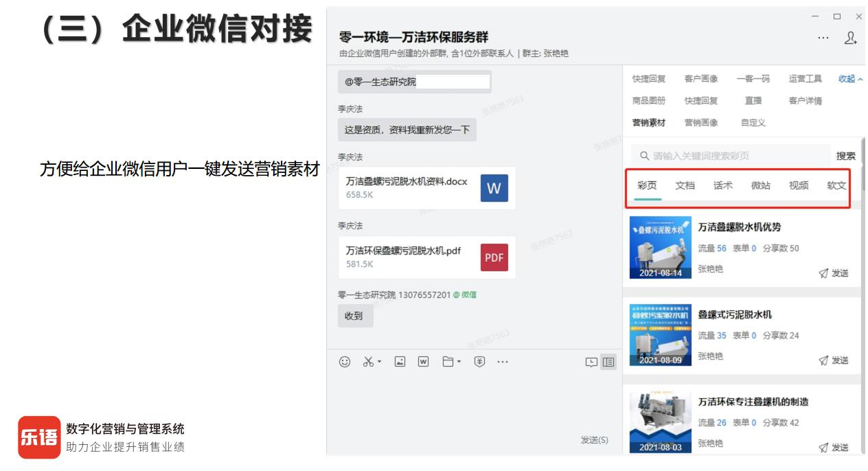Image resolution: width=868 pixels, height=471 pixels.
Task: Click the group name 零一环境—万洁环保服务群
Action: [x=413, y=37]
